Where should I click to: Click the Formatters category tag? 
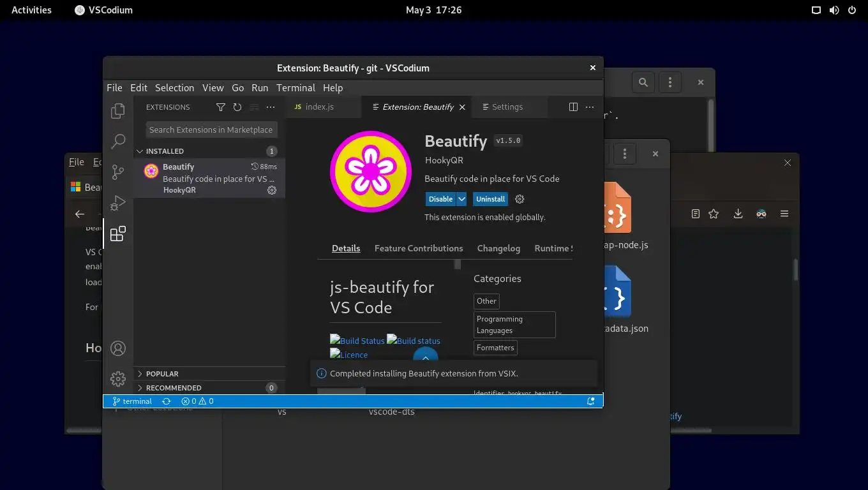(x=495, y=348)
